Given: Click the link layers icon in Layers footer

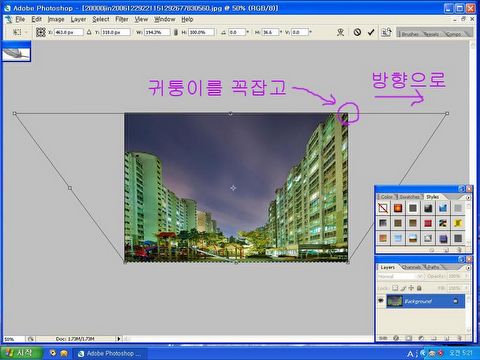Looking at the screenshot, I should tap(383, 338).
